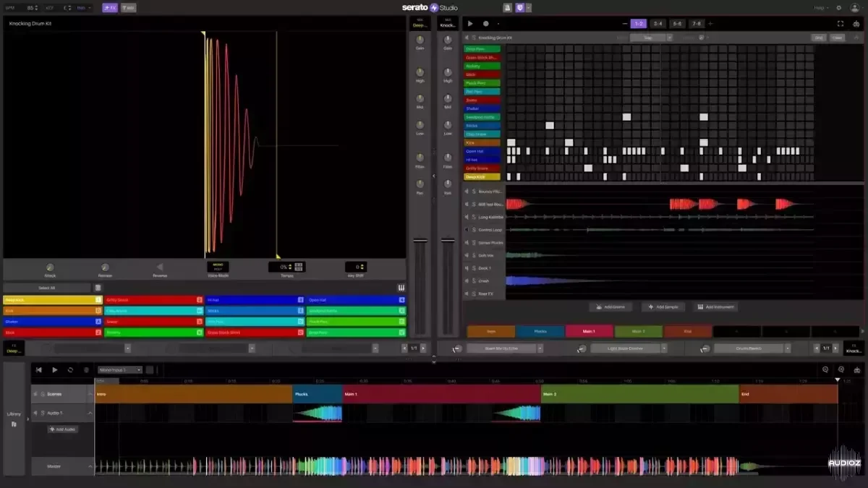This screenshot has height=488, width=868.
Task: Open the settings gear icon
Action: point(839,7)
